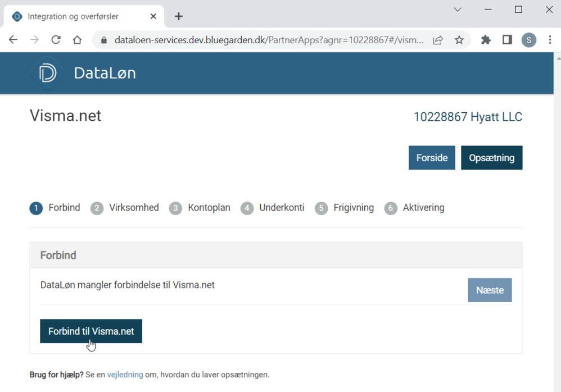Minimize the browser window
Viewport: 561px width, 392px height.
[x=488, y=10]
